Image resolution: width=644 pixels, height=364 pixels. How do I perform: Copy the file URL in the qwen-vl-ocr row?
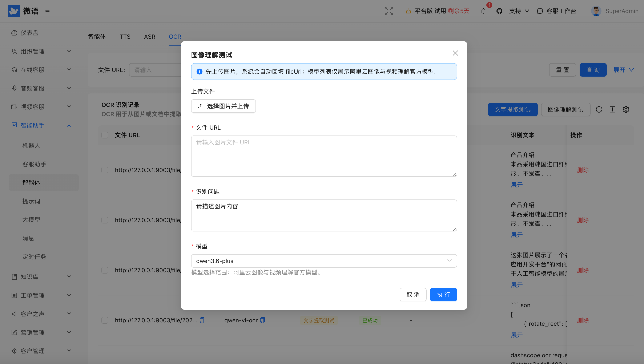(202, 320)
